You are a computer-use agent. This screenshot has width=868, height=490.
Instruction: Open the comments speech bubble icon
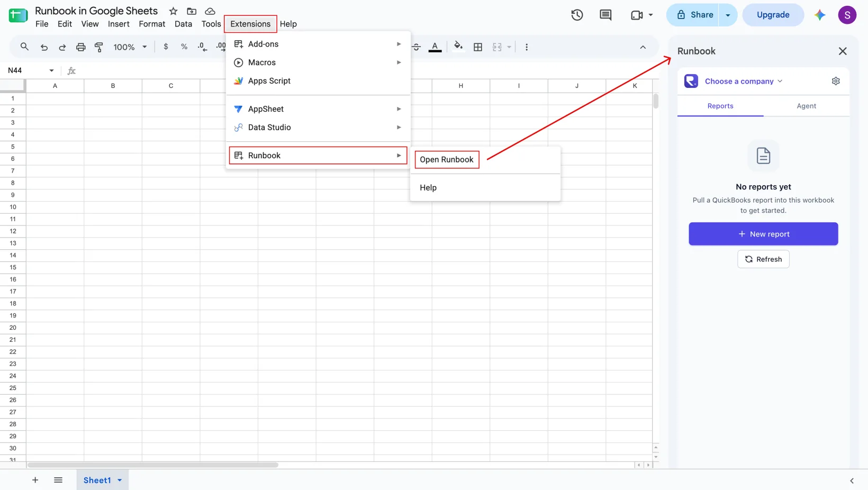[605, 15]
